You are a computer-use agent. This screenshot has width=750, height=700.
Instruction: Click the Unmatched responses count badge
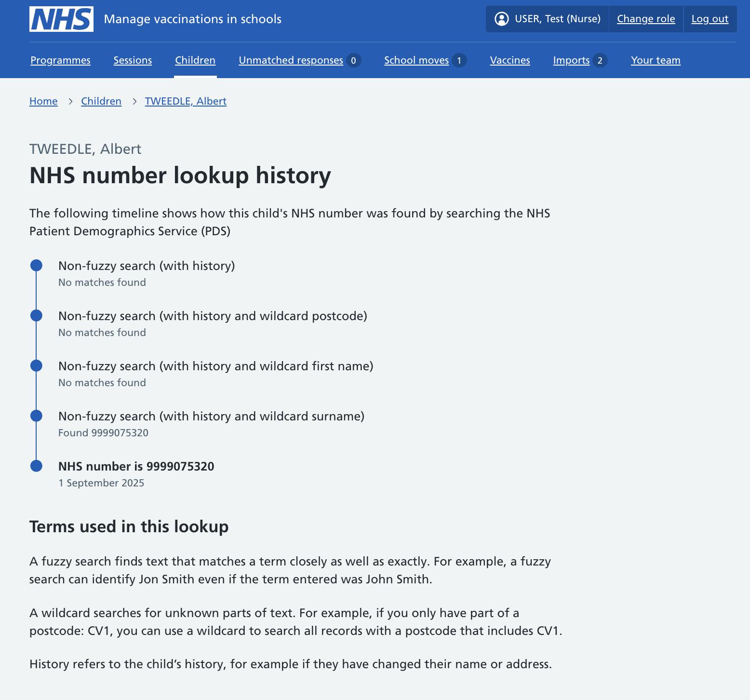click(353, 60)
